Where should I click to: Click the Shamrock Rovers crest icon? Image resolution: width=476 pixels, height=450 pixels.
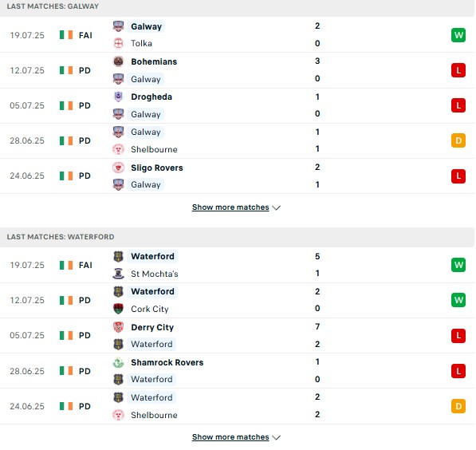tap(118, 362)
